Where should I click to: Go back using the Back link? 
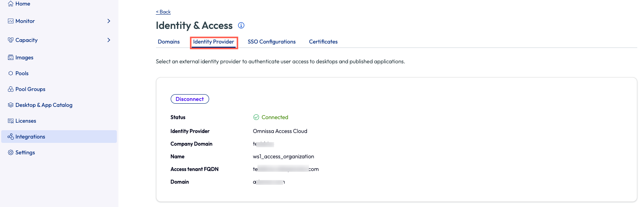pos(163,12)
